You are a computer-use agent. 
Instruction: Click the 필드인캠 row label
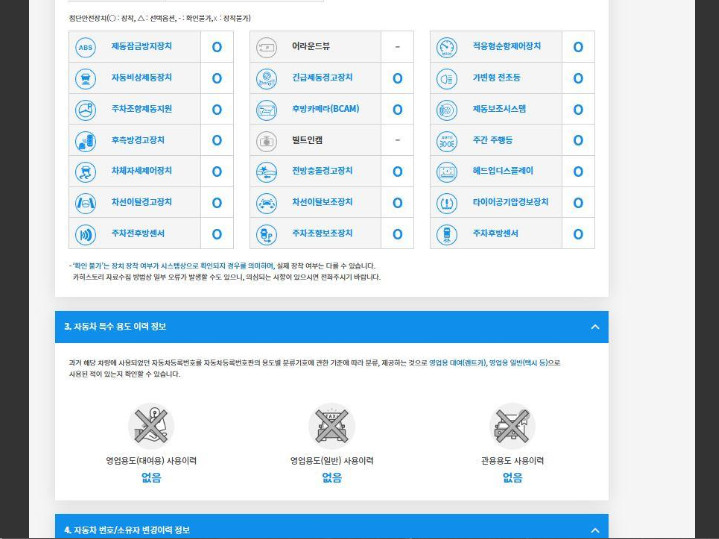[x=307, y=140]
